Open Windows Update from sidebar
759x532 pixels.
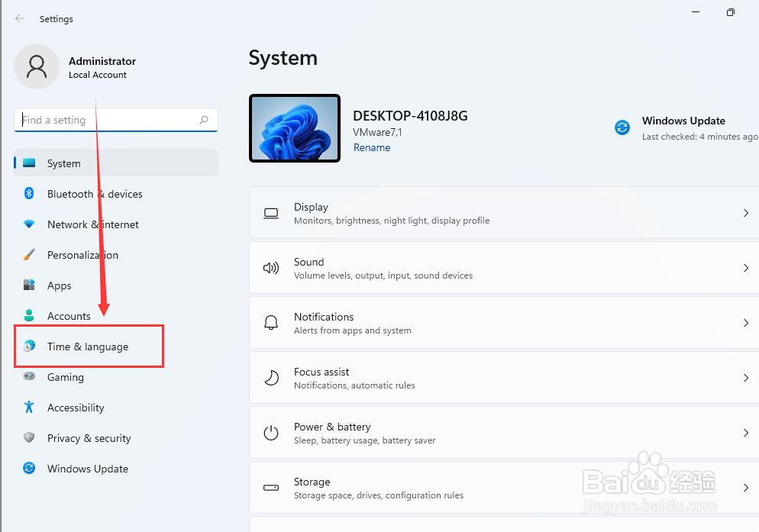[x=116, y=468]
